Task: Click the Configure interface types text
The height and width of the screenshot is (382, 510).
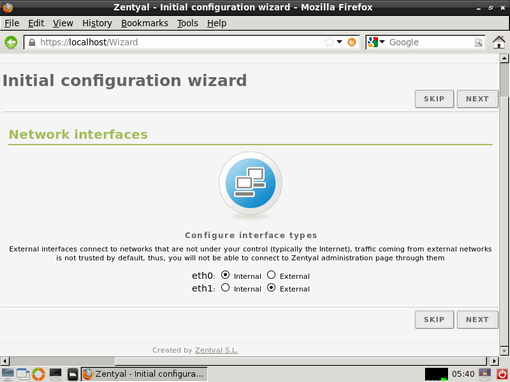Action: [251, 235]
